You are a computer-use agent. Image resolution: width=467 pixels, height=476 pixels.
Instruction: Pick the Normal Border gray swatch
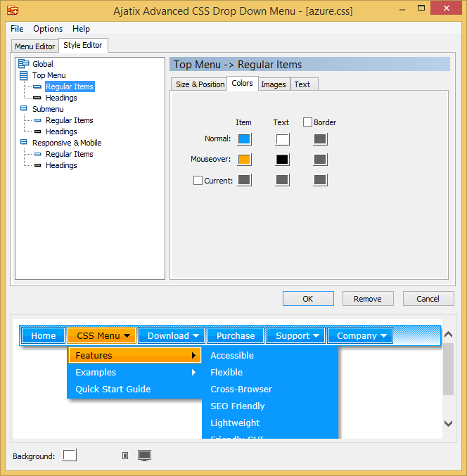(320, 139)
